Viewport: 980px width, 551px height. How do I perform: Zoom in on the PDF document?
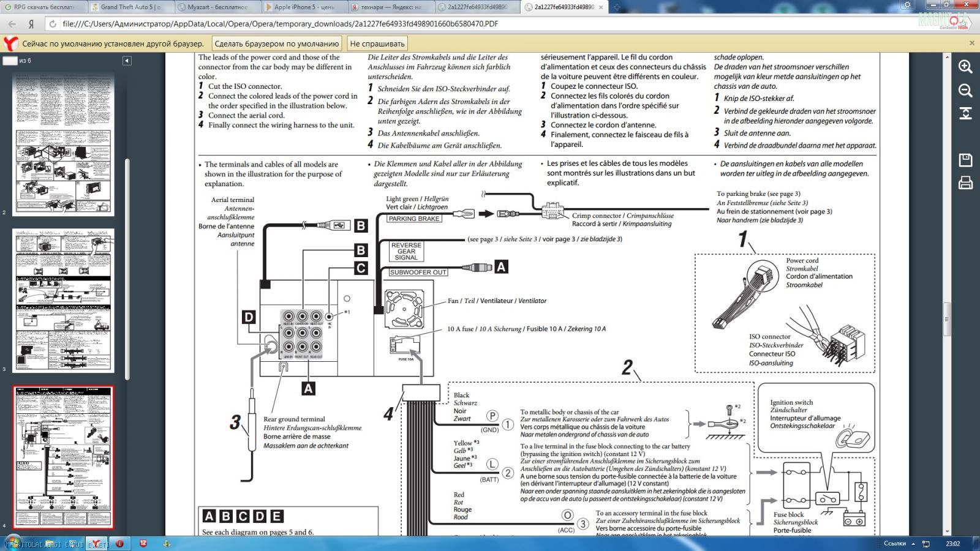[x=965, y=67]
